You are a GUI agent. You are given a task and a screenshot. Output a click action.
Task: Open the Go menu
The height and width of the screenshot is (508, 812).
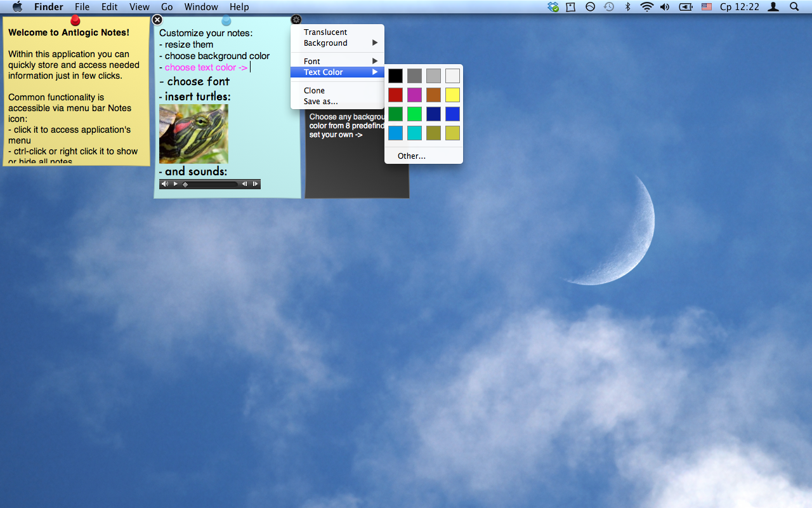(167, 7)
